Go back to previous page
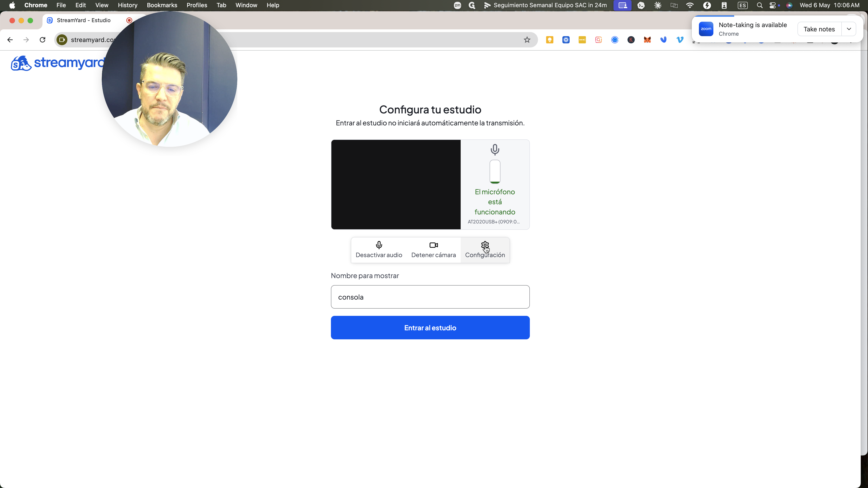Viewport: 868px width, 488px height. point(10,40)
